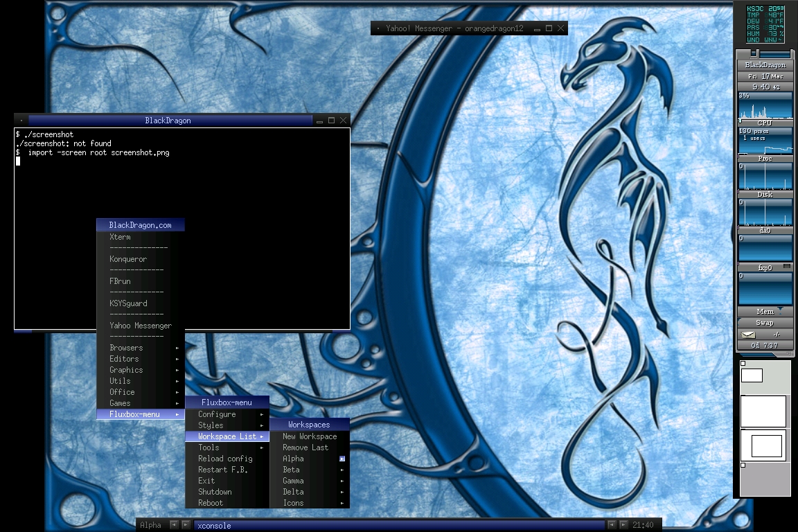Image resolution: width=798 pixels, height=532 pixels.
Task: Maximize the Yahoo! Messenger window
Action: pyautogui.click(x=549, y=28)
